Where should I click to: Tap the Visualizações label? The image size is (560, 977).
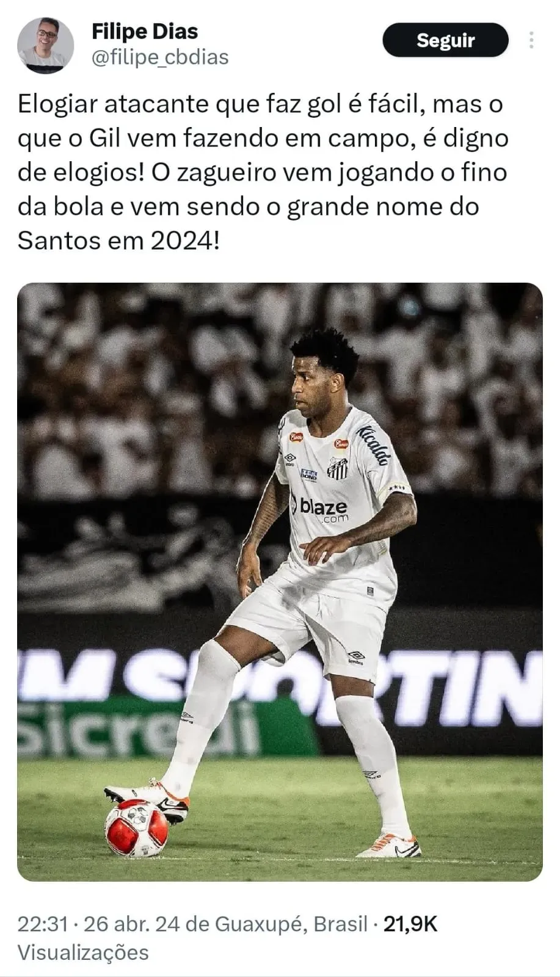83,953
